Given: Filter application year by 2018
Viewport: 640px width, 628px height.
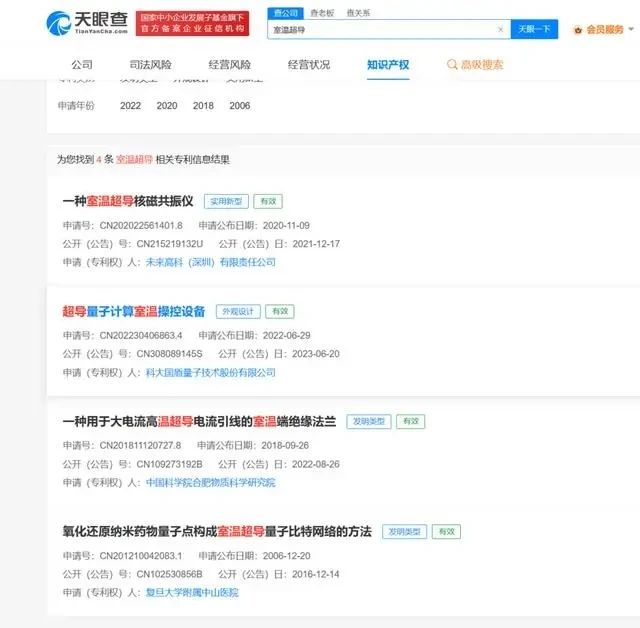Looking at the screenshot, I should tap(203, 106).
